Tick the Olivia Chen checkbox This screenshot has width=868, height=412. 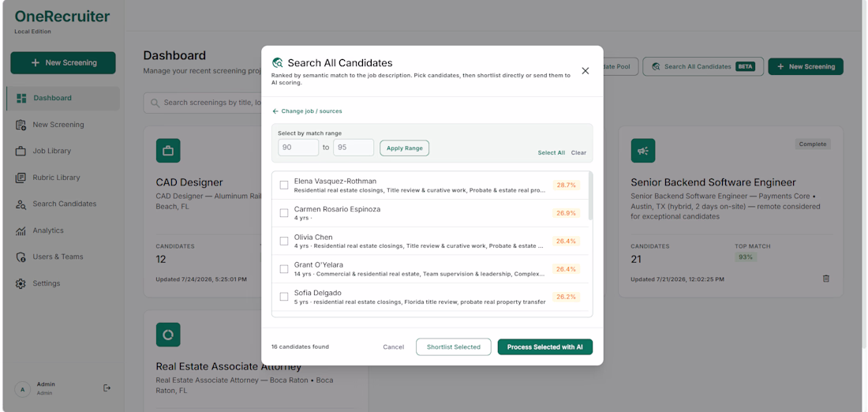(284, 241)
